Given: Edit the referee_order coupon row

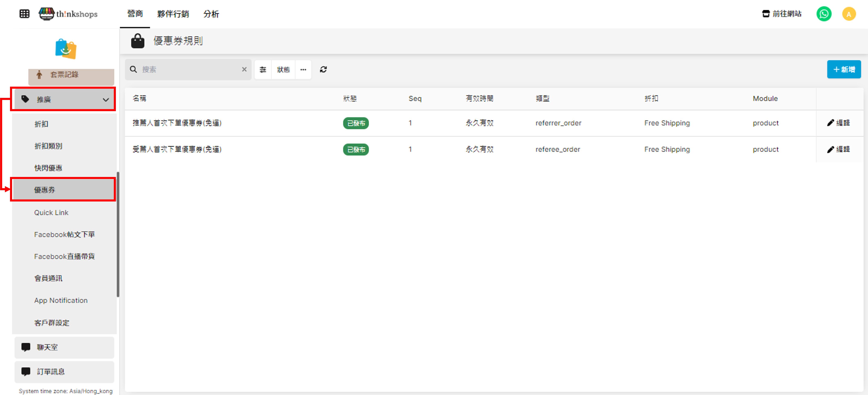Looking at the screenshot, I should [838, 149].
